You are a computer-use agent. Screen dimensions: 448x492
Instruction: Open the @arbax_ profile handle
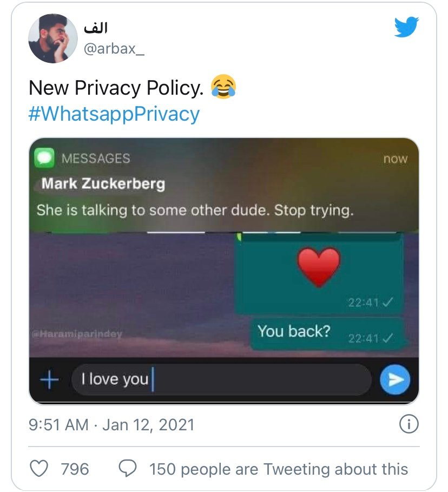click(x=113, y=49)
